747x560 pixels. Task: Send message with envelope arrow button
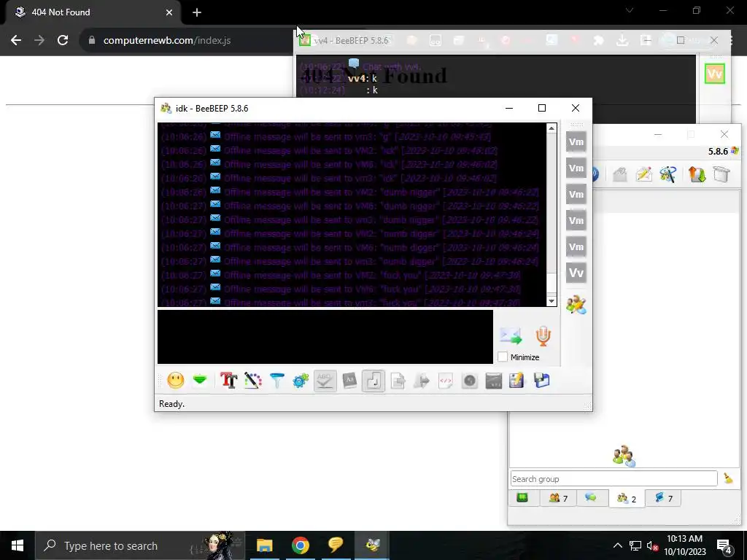click(511, 336)
